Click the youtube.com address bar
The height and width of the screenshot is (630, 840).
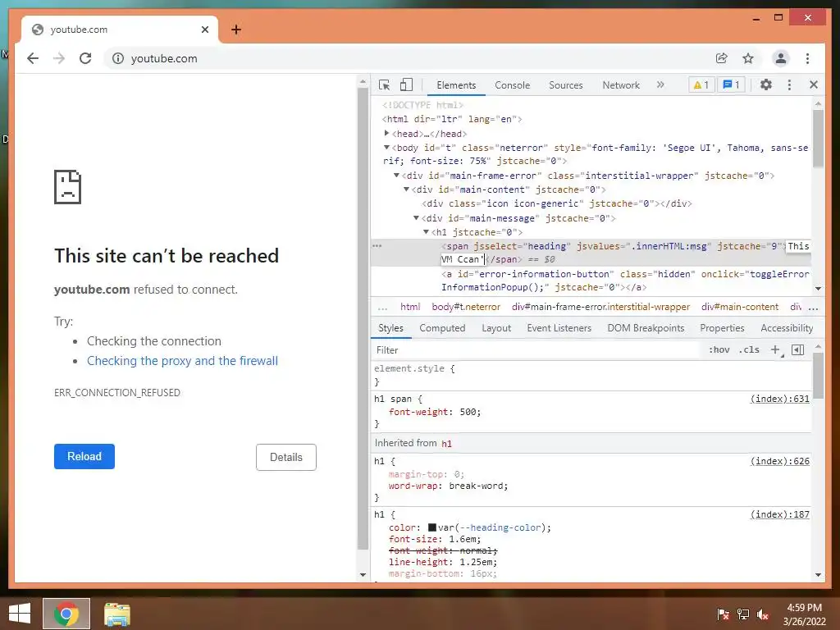(407, 58)
